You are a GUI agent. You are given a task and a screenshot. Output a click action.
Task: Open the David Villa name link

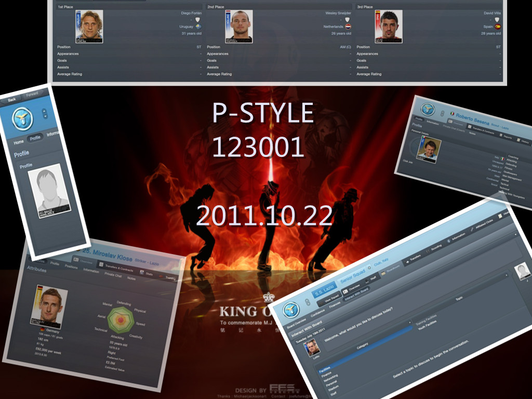[x=492, y=13]
